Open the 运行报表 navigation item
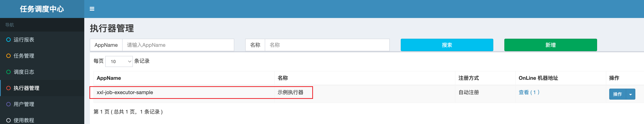Viewport: 644px width, 124px height. (24, 40)
